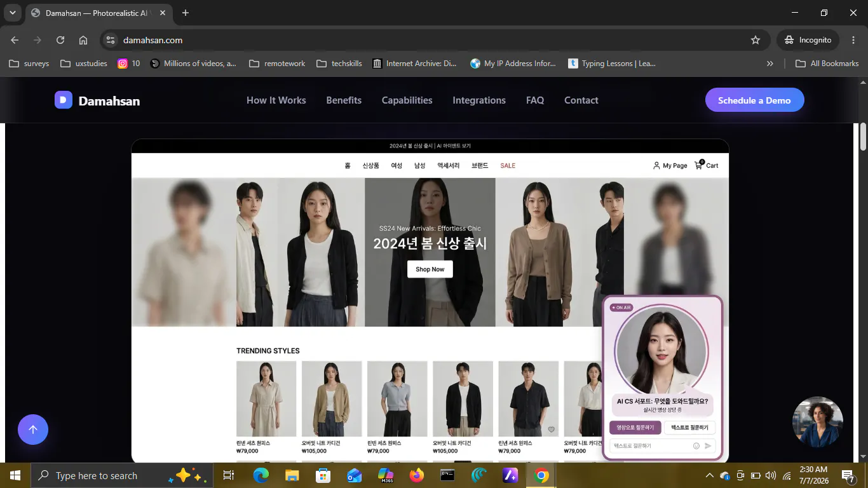The image size is (868, 488).
Task: Open the Internet Archive bookmark
Action: tap(414, 64)
